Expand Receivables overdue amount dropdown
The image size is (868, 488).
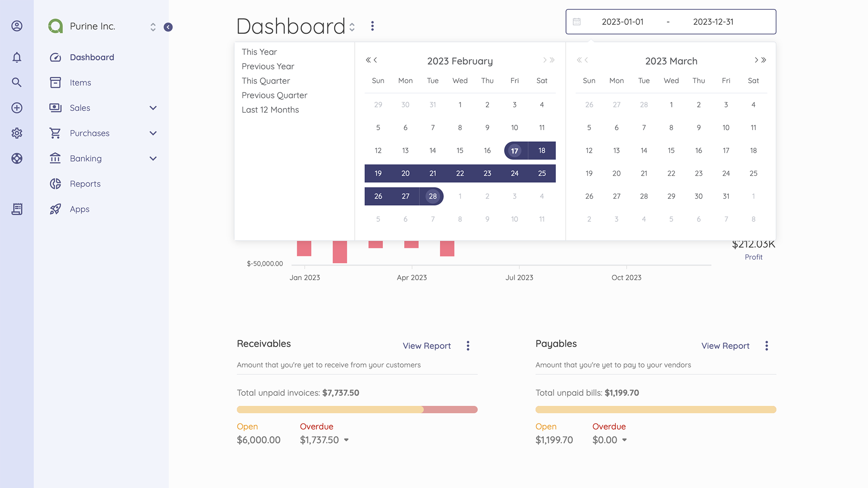click(x=346, y=440)
